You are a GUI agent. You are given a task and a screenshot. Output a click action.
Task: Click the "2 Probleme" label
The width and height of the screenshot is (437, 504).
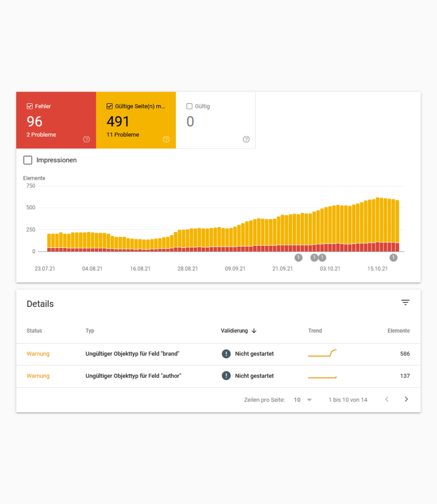pos(41,135)
